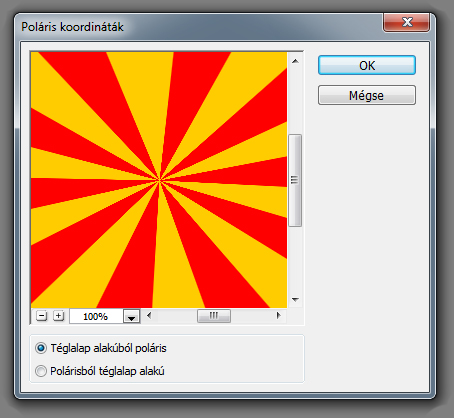Click vertical scrollbar track above the thumb
This screenshot has width=454, height=418.
(x=295, y=101)
